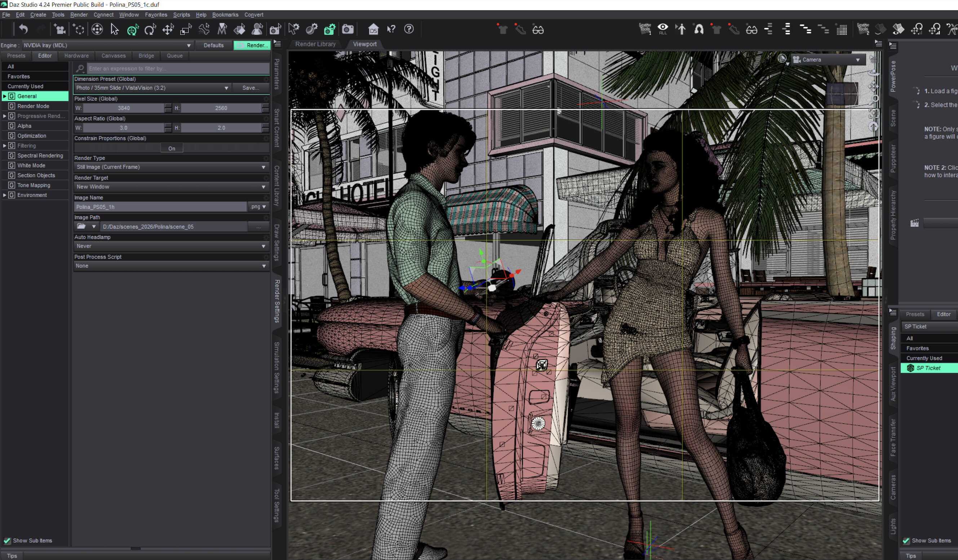This screenshot has width=958, height=560.
Task: Click the Aspect Ratio height 2.0 slider
Action: [221, 128]
